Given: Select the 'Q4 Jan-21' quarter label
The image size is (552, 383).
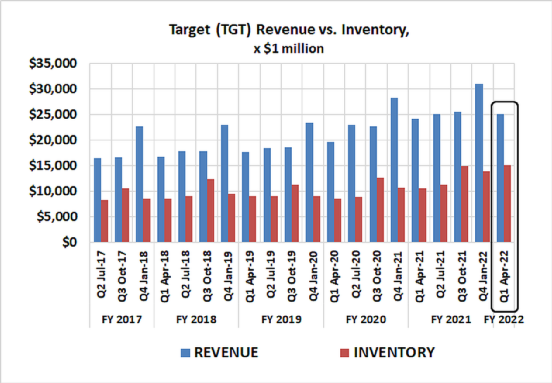Looking at the screenshot, I should [398, 276].
